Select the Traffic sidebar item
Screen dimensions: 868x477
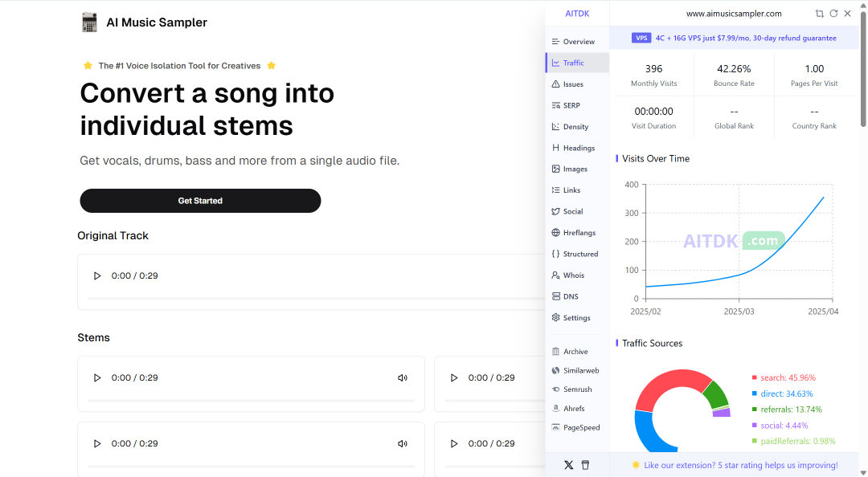(577, 63)
